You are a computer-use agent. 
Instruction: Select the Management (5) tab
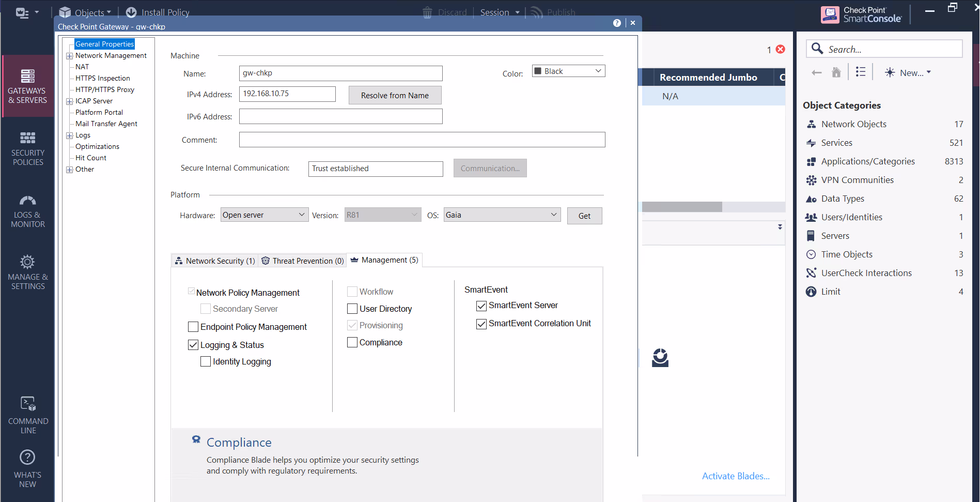coord(384,260)
